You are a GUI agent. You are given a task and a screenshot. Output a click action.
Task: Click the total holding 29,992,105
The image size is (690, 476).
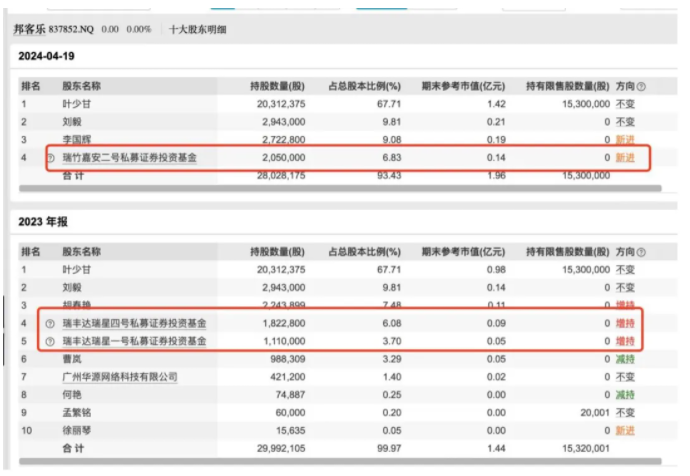pyautogui.click(x=281, y=449)
